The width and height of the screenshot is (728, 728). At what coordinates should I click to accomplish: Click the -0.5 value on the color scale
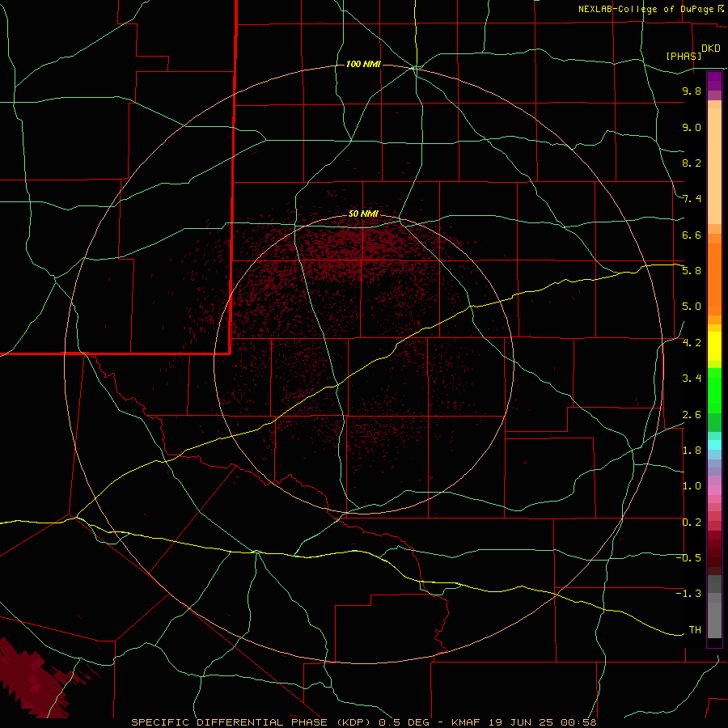click(x=688, y=558)
